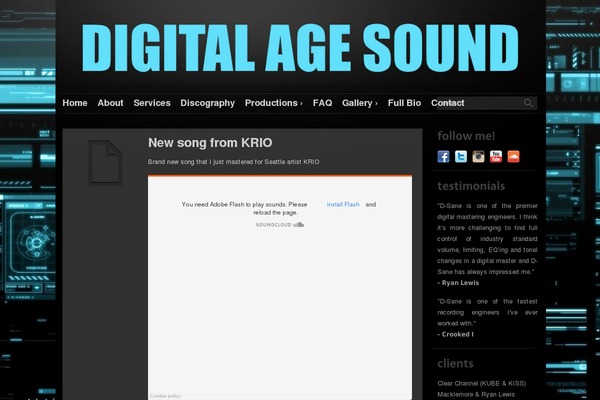
Task: Click the 'install Flash' link
Action: tap(343, 204)
